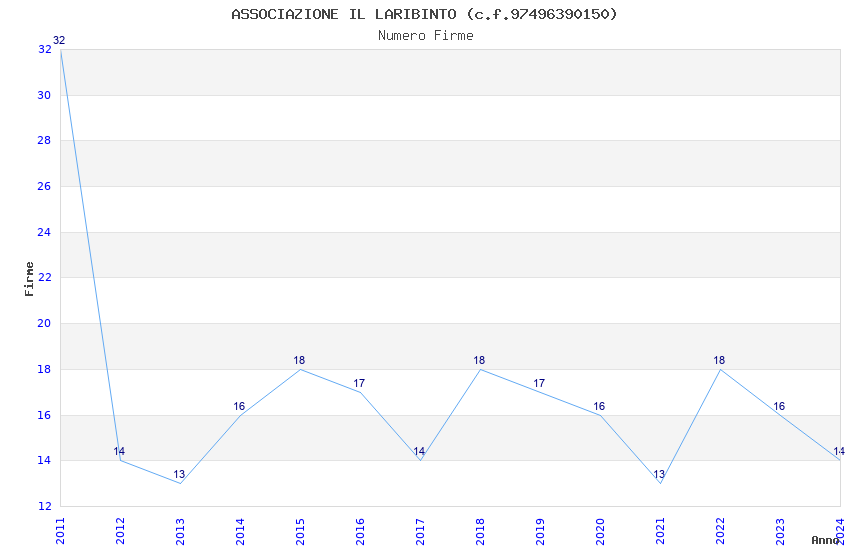
Task: Click y-axis tick label 32
Action: (44, 49)
